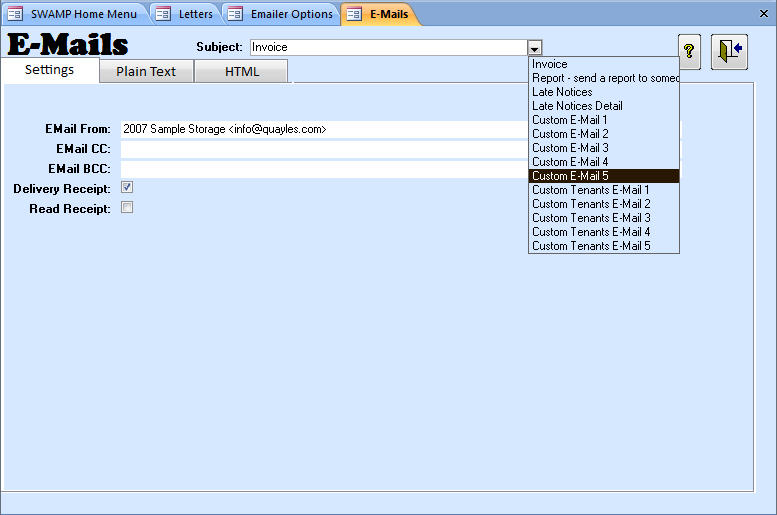Click the Letters tab form icon
Viewport: 777px width, 515px height.
(x=163, y=14)
